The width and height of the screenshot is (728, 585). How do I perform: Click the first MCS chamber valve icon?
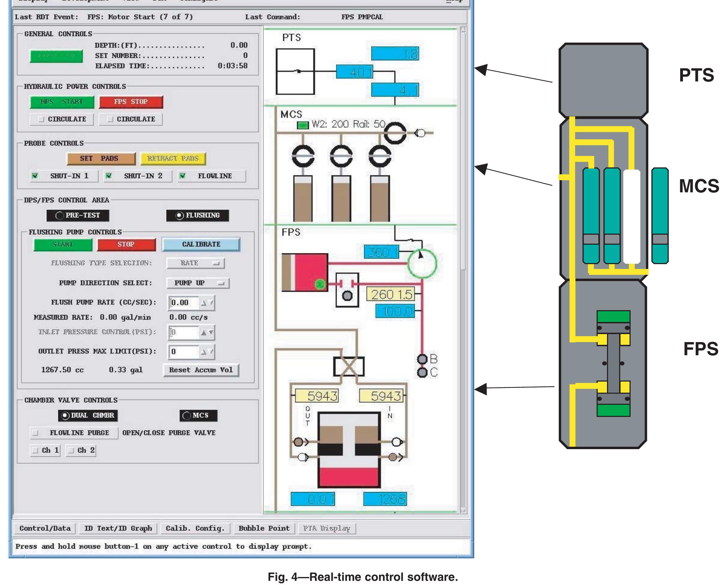tap(303, 156)
